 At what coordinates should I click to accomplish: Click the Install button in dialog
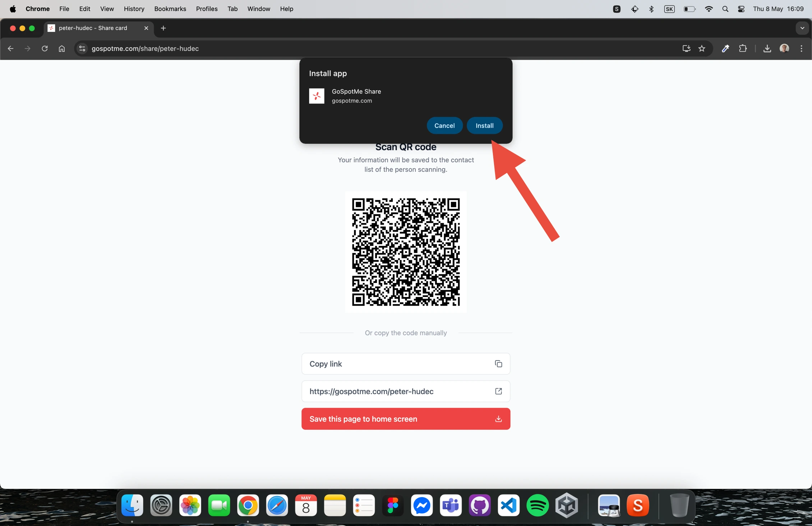(484, 125)
